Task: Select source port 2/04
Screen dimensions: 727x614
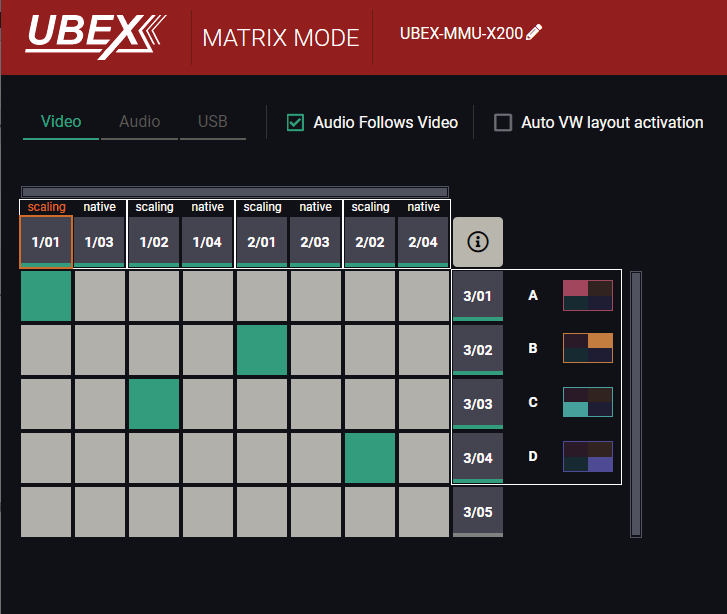Action: pyautogui.click(x=423, y=242)
